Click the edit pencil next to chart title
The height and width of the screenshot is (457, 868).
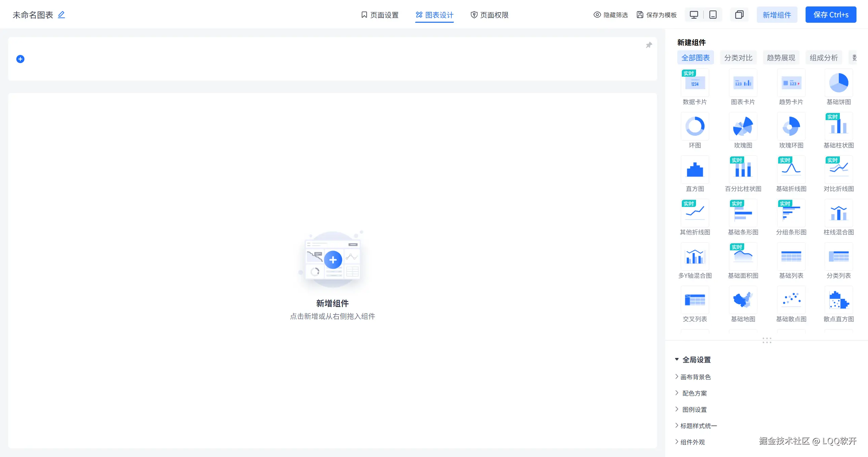[x=61, y=15]
